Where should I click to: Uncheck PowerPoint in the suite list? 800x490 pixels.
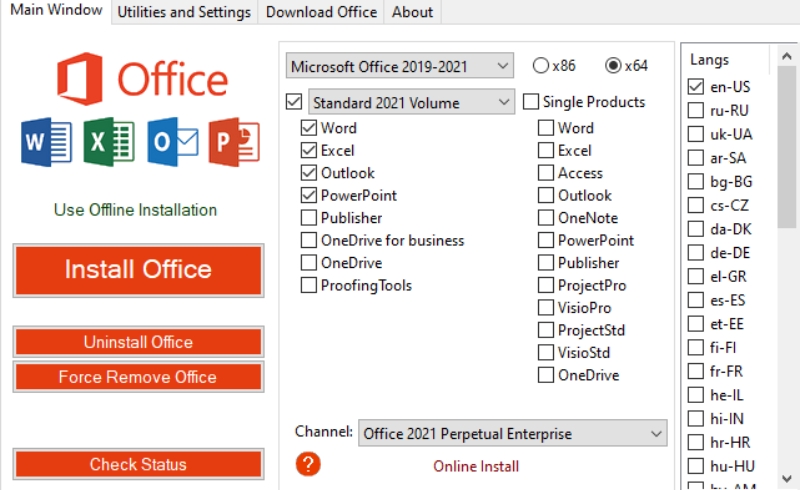pyautogui.click(x=309, y=195)
